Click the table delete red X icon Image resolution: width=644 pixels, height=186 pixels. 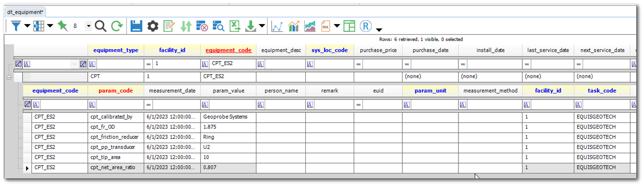pos(202,26)
